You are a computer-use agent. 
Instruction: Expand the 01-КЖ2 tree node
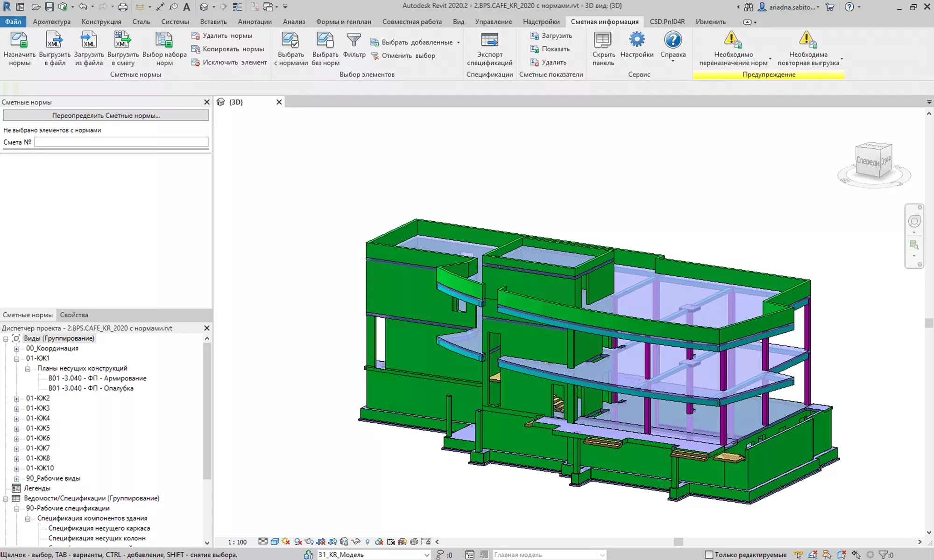coord(16,399)
